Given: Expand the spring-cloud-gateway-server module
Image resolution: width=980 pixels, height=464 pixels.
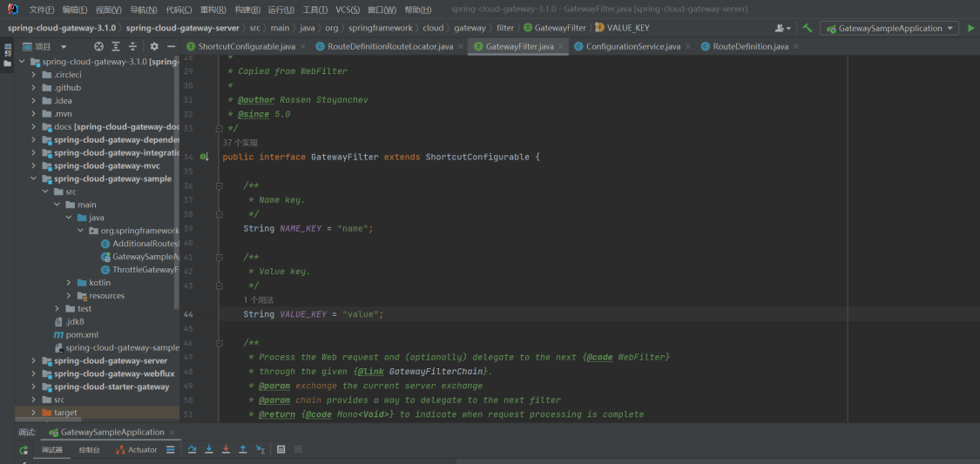Looking at the screenshot, I should tap(34, 361).
